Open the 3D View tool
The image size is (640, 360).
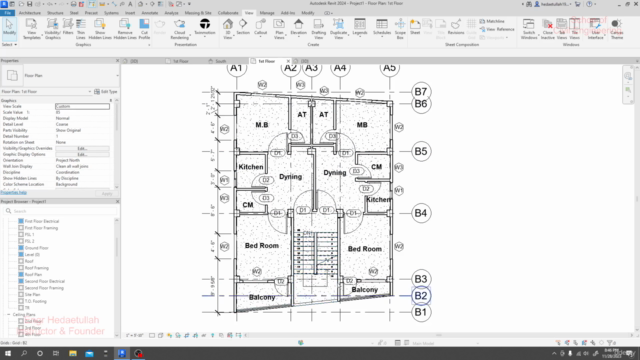click(x=228, y=29)
